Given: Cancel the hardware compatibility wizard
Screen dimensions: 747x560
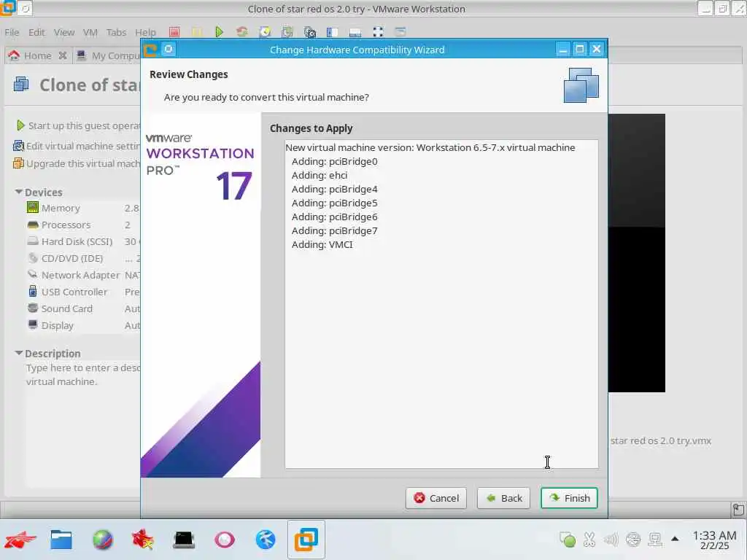Looking at the screenshot, I should (x=436, y=498).
